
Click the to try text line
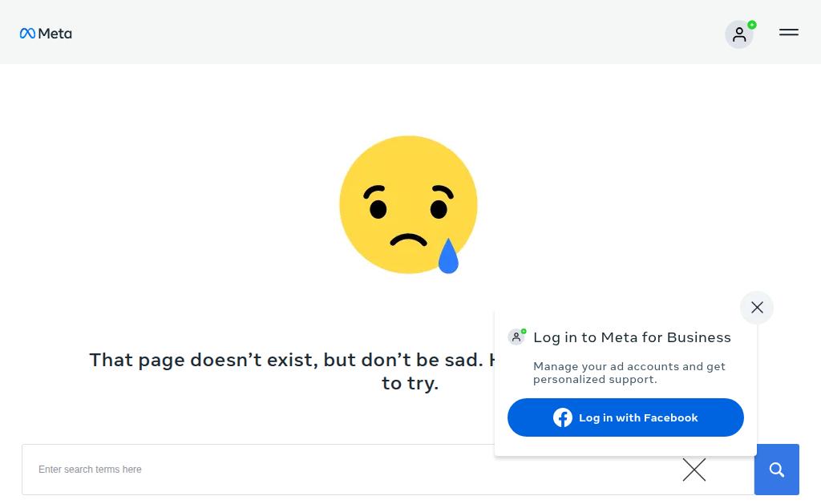click(410, 384)
